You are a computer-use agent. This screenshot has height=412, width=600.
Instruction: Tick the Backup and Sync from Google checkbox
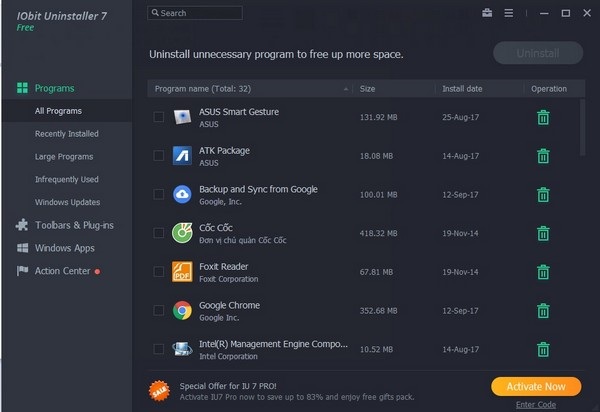pyautogui.click(x=158, y=194)
